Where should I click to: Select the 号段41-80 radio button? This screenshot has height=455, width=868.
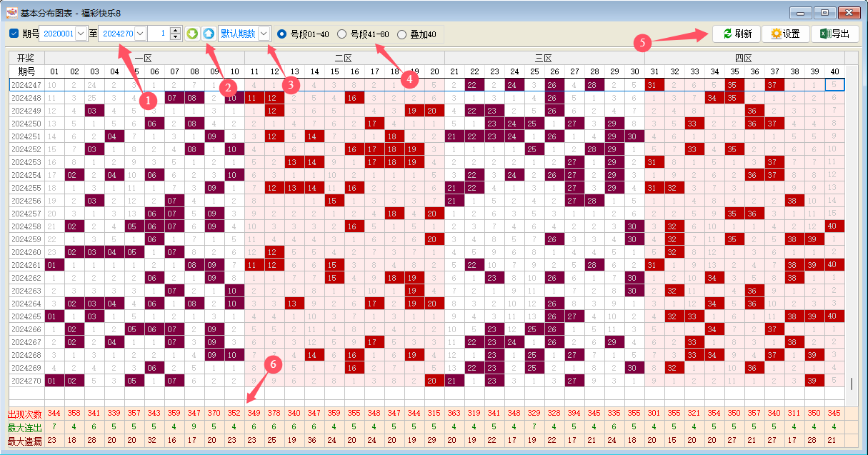click(x=341, y=34)
